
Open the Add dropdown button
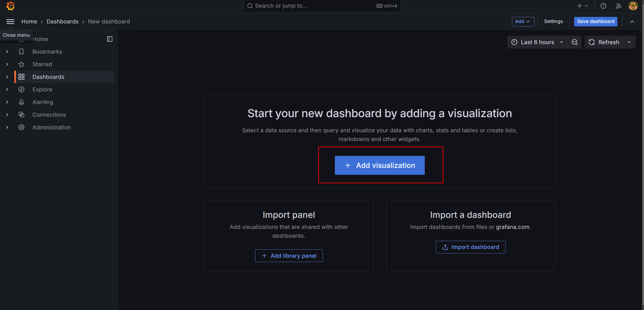pos(523,21)
